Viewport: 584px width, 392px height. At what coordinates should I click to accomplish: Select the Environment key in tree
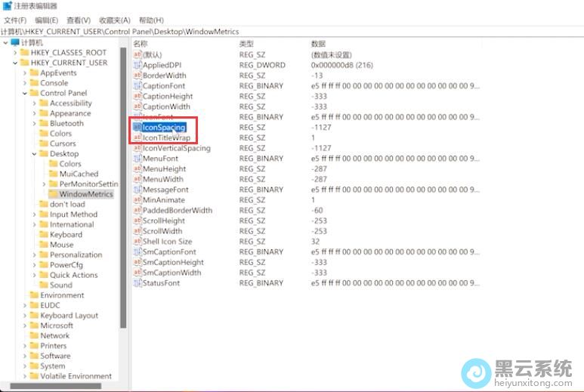[62, 295]
